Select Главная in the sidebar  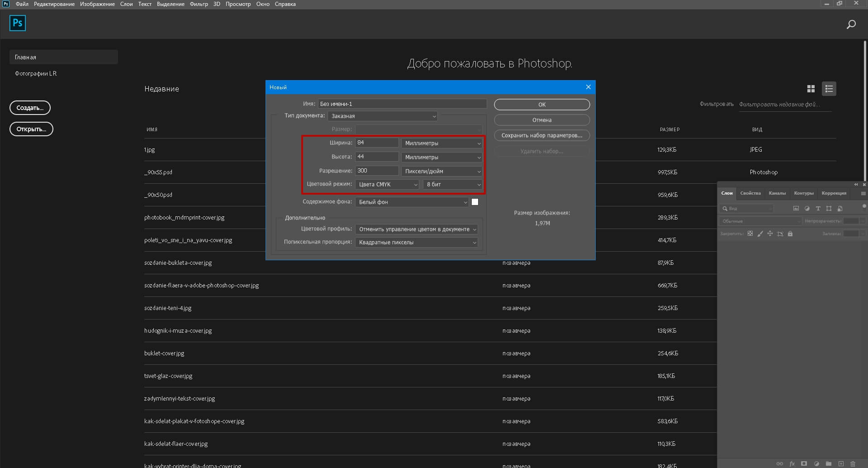[x=63, y=57]
